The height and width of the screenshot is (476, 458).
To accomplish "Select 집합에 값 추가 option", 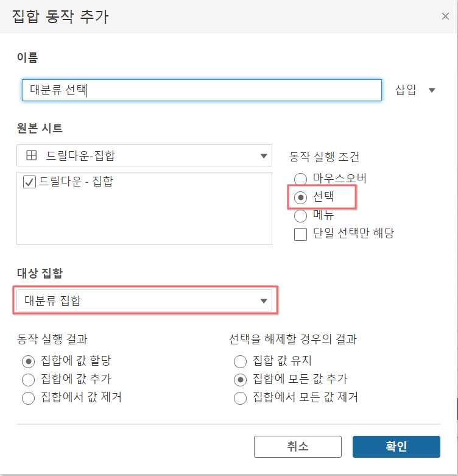I will coord(28,380).
